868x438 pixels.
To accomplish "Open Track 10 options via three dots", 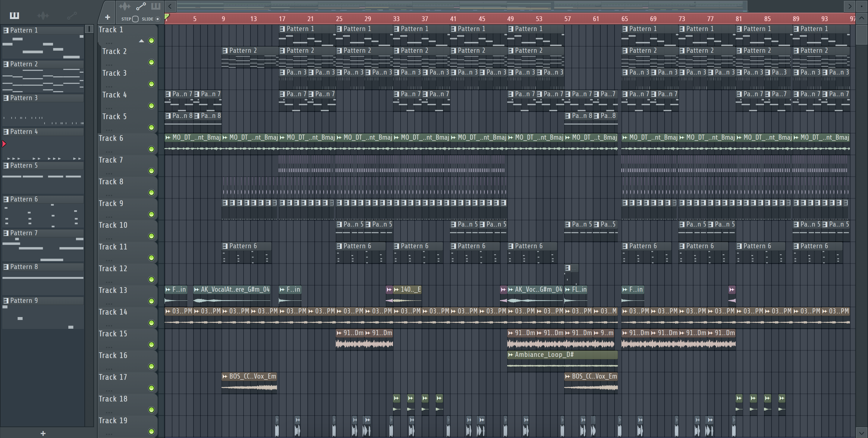I will coord(109,238).
